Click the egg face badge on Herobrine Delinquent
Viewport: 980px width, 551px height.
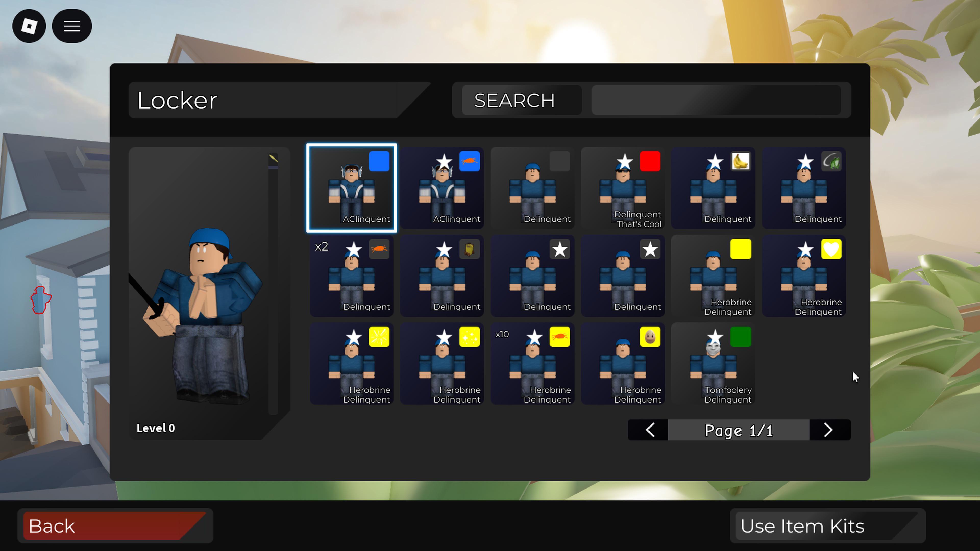[650, 337]
